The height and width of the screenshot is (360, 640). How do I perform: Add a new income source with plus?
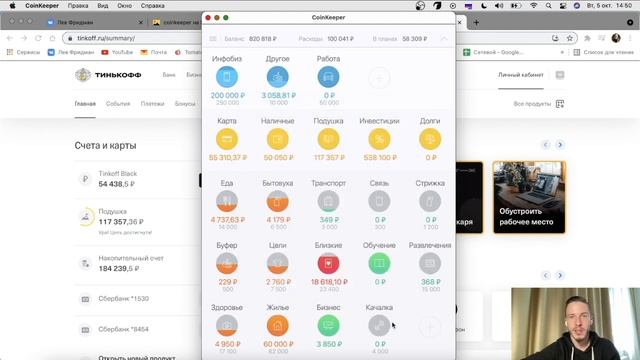coord(379,78)
